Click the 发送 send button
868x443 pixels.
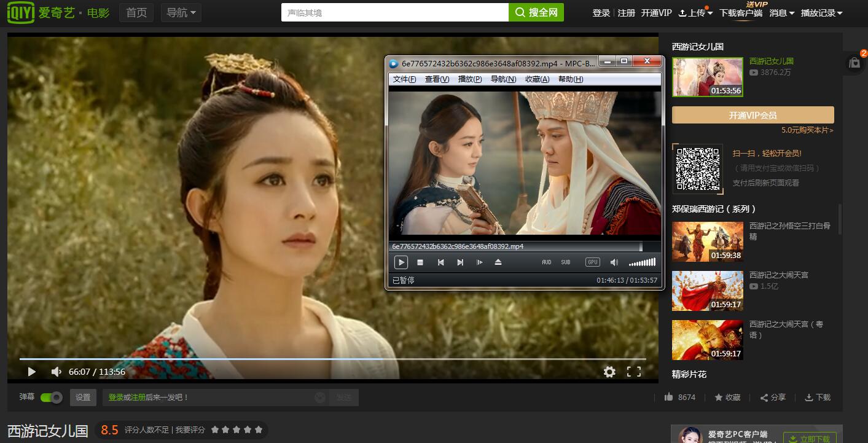click(343, 398)
